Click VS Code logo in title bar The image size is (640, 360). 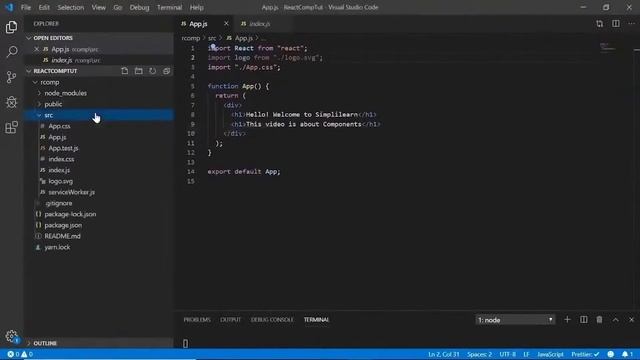click(x=9, y=7)
